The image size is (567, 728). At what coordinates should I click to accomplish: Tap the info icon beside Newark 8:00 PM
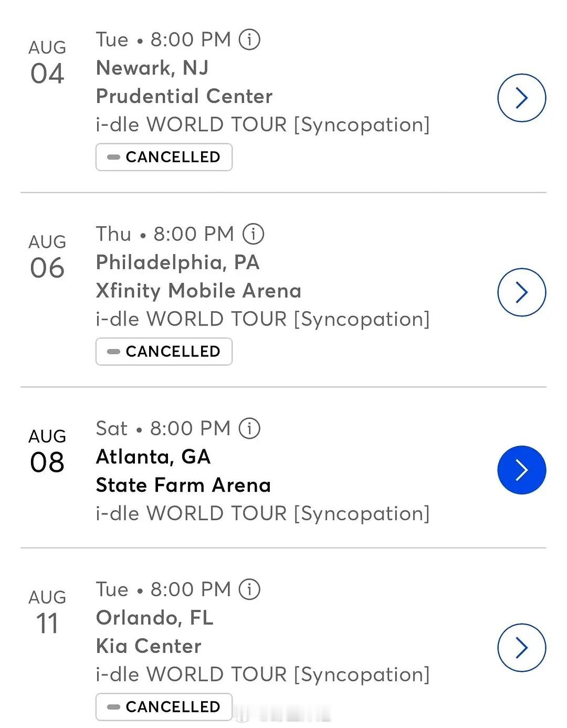pyautogui.click(x=249, y=39)
